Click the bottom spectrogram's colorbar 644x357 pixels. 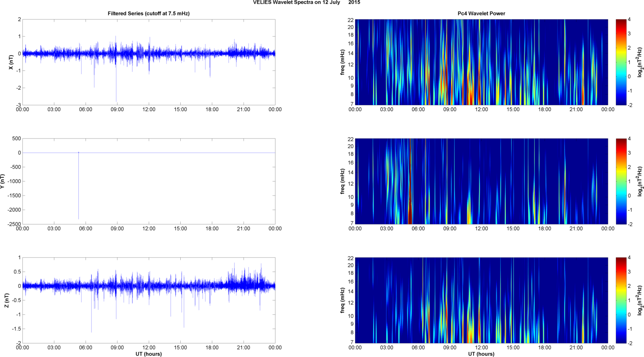coord(621,300)
